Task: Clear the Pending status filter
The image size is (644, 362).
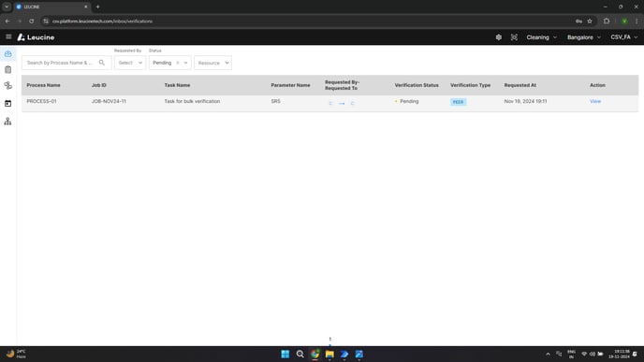Action: pyautogui.click(x=178, y=63)
